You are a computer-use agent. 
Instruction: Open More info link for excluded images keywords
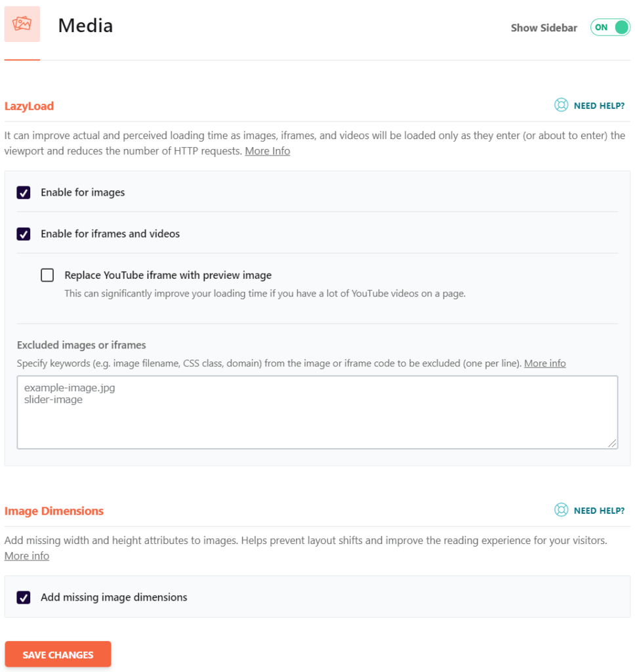[x=544, y=363]
